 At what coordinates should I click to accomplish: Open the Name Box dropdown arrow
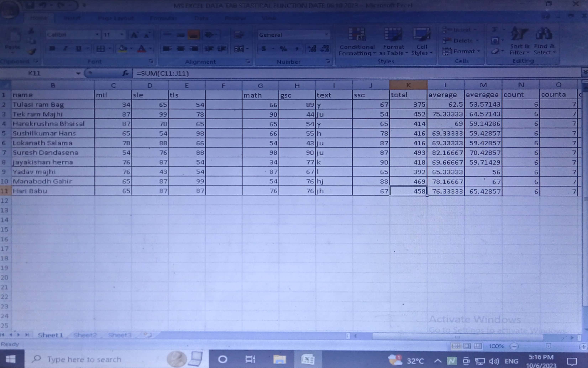click(x=78, y=73)
